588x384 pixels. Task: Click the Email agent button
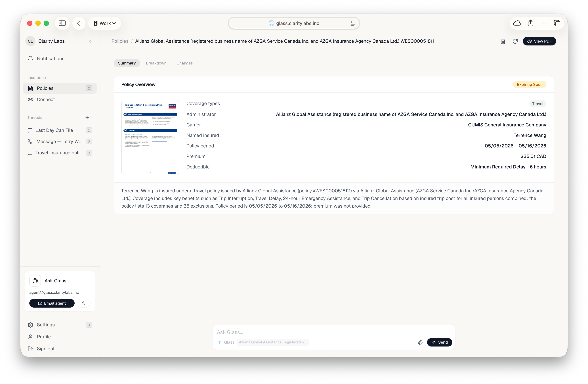point(52,303)
